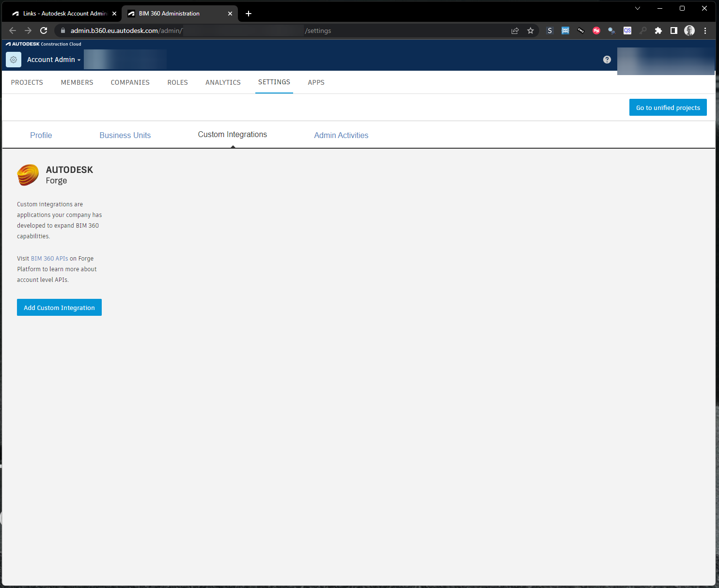Click the blue magnifier extension icon
The image size is (719, 588).
pos(612,31)
